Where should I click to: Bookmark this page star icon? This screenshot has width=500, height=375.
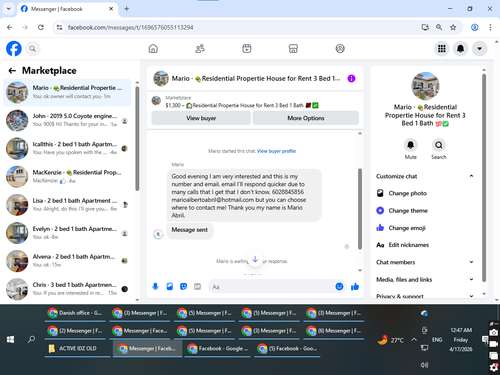point(453,27)
